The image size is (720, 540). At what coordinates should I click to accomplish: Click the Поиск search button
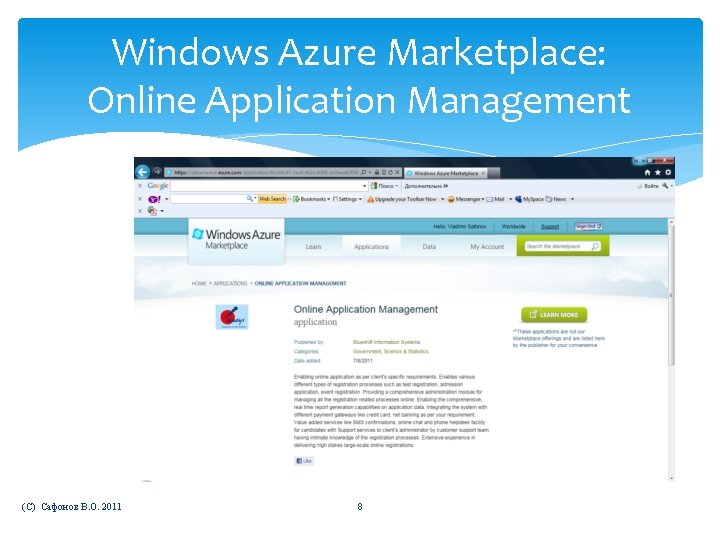pyautogui.click(x=382, y=186)
